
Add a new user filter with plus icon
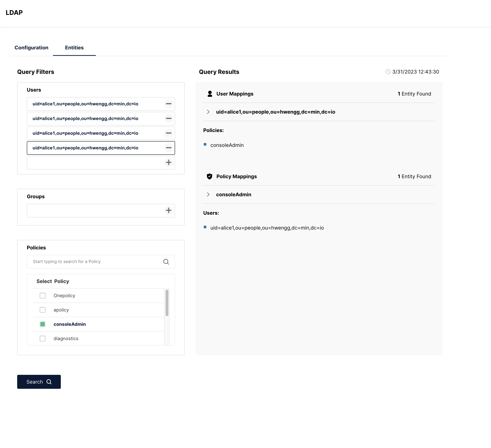coord(169,162)
